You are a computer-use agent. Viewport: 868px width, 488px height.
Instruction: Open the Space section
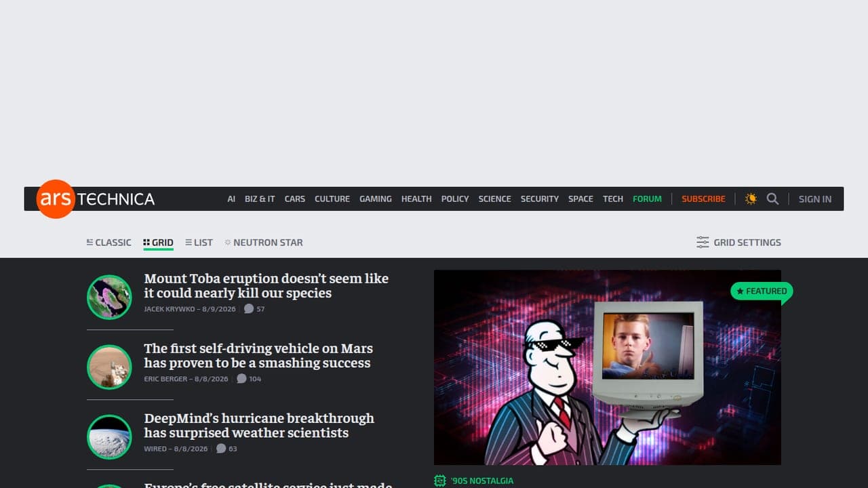pyautogui.click(x=580, y=199)
